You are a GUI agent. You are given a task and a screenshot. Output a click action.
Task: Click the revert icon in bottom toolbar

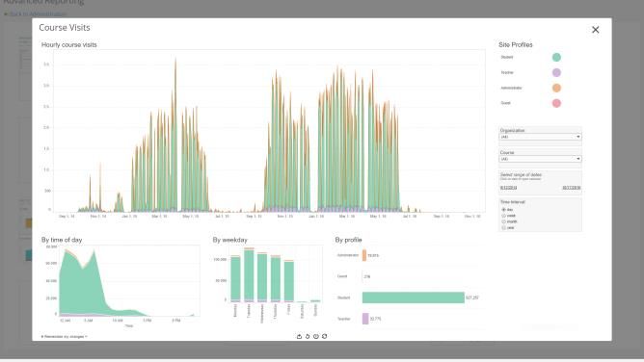tap(308, 336)
